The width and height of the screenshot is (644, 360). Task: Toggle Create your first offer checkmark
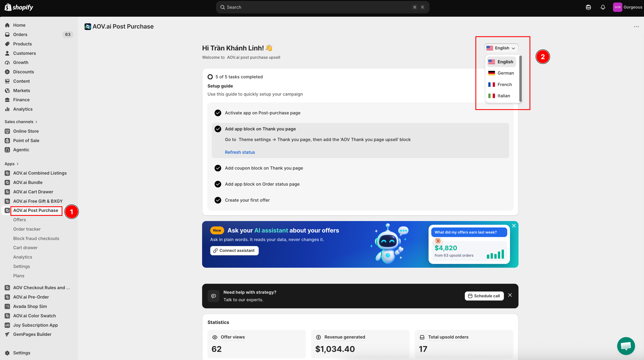tap(218, 200)
